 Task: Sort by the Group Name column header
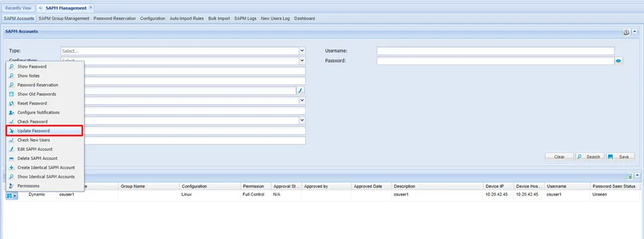149,186
